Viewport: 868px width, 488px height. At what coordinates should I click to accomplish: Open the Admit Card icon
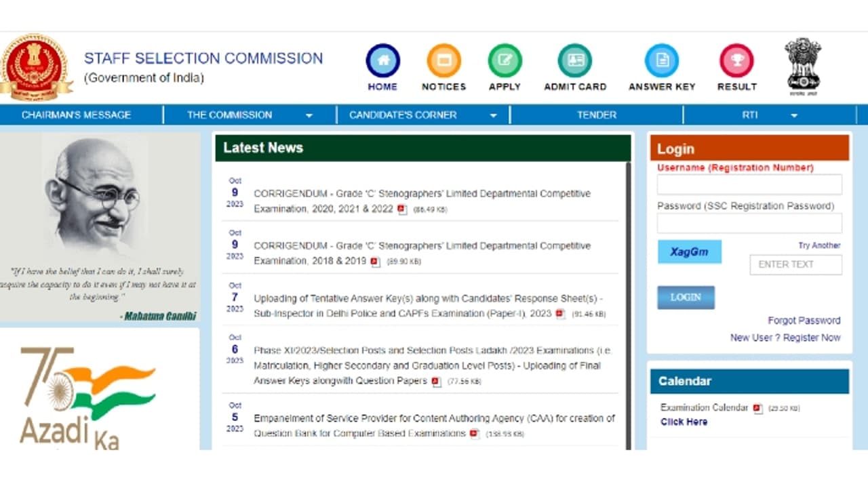point(574,61)
